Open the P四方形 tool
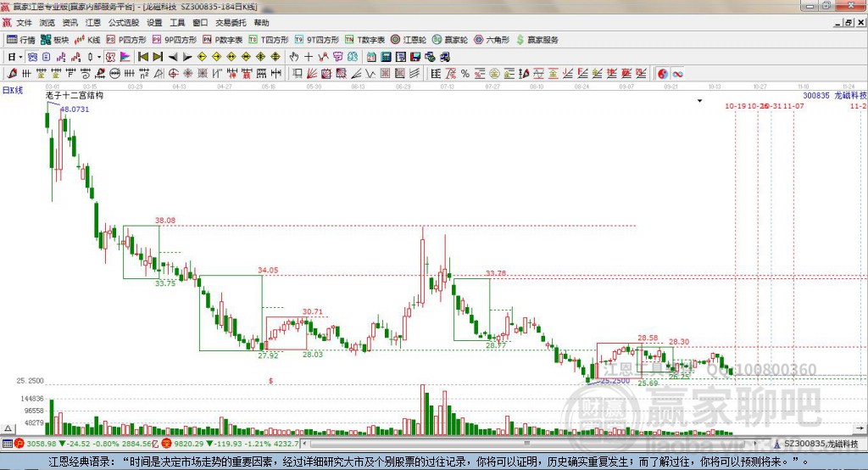868x470 pixels. click(x=125, y=40)
